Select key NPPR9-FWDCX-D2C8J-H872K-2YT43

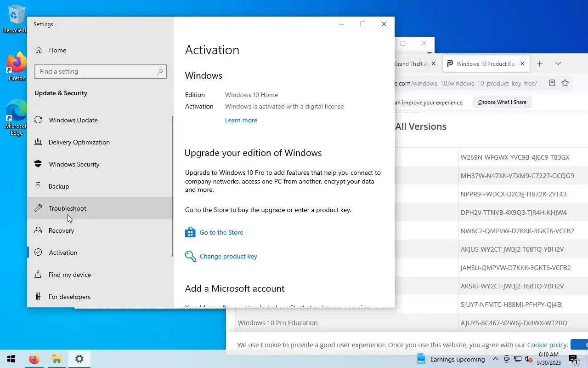click(x=514, y=194)
